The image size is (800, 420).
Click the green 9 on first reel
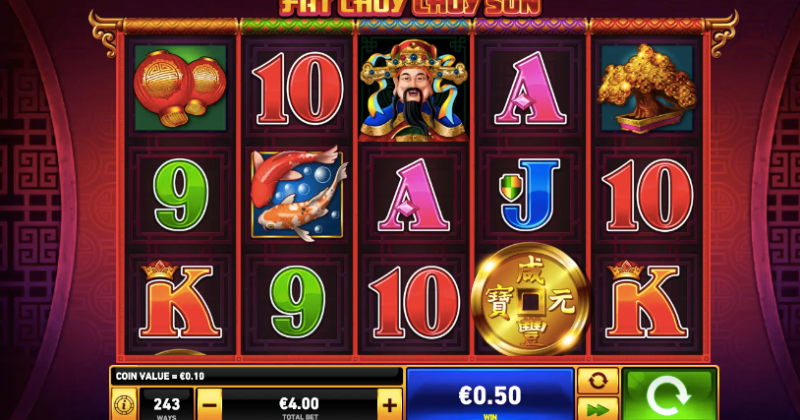(x=181, y=194)
